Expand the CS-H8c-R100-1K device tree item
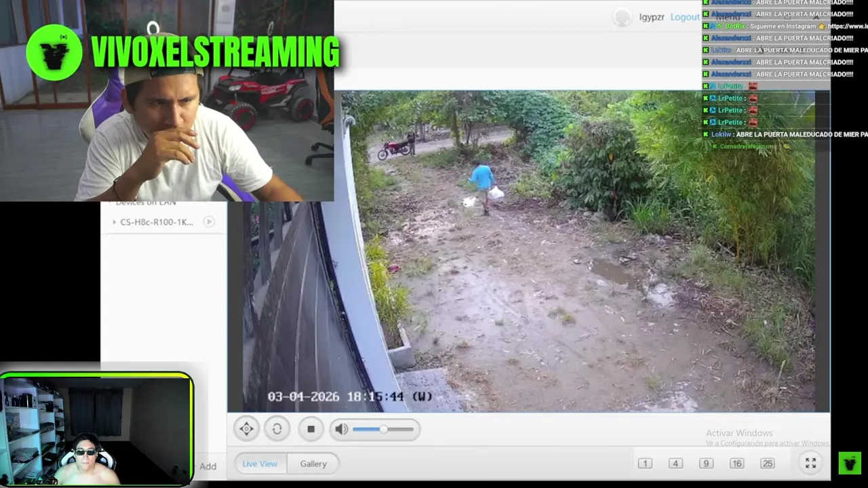The image size is (868, 488). click(x=114, y=222)
